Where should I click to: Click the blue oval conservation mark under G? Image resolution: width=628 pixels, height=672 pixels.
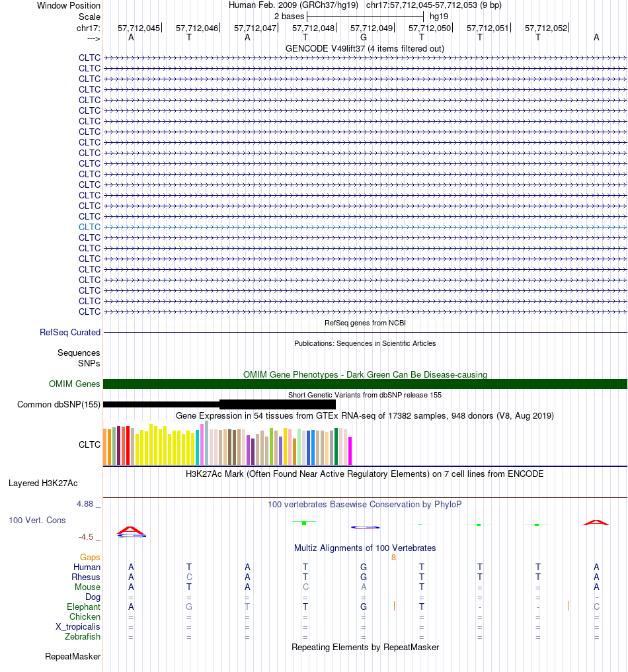365,527
